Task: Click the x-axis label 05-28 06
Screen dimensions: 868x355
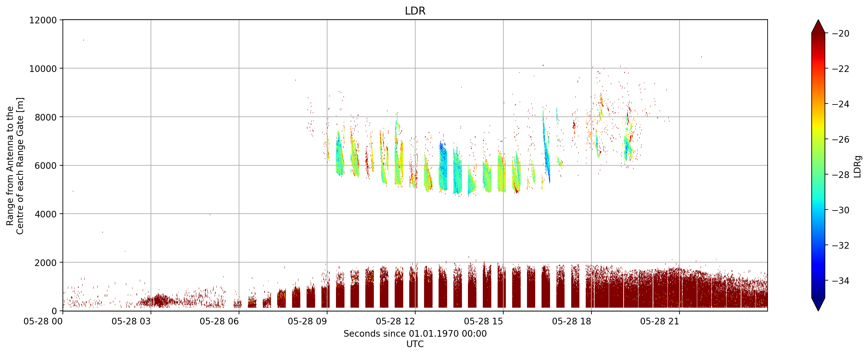Action: click(x=219, y=321)
